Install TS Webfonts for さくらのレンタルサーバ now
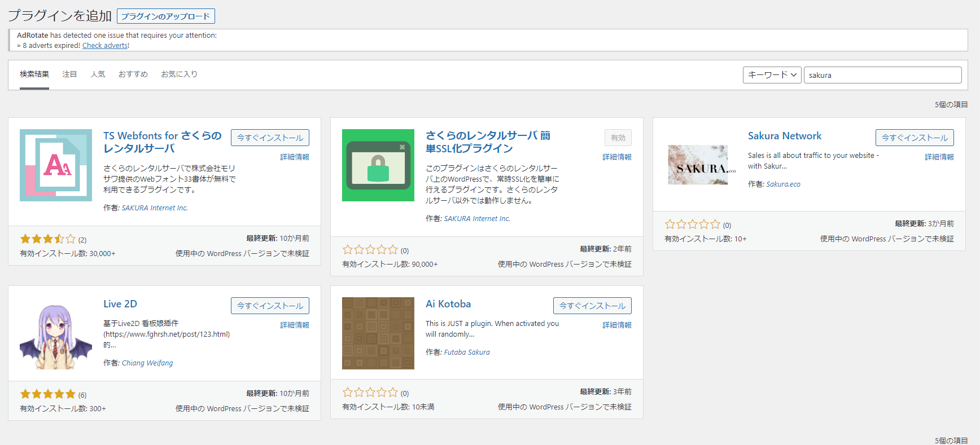Viewport: 980px width, 445px height. tap(270, 138)
